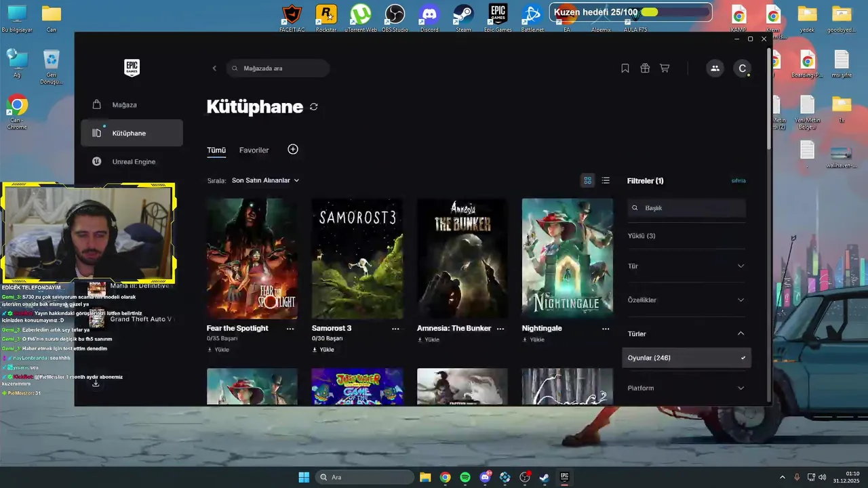Select Kütüphane in the sidebar
Screen dimensions: 868x488
[132, 133]
